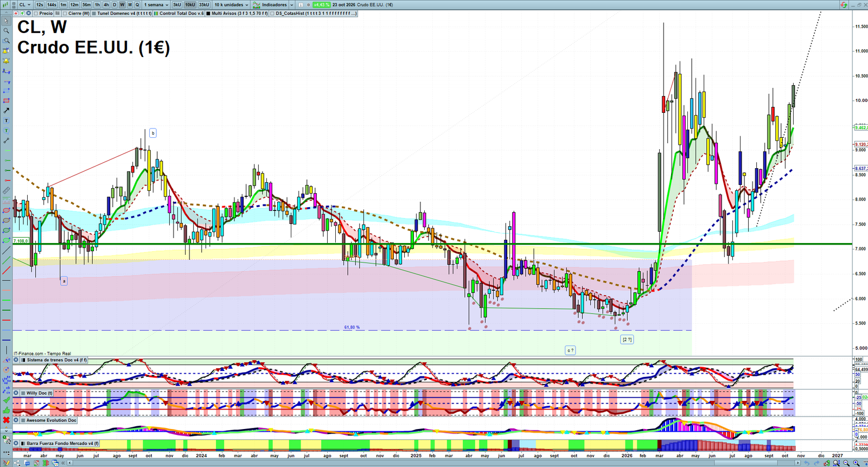Click the Control Total Doc v.6 color swatch

(x=157, y=14)
